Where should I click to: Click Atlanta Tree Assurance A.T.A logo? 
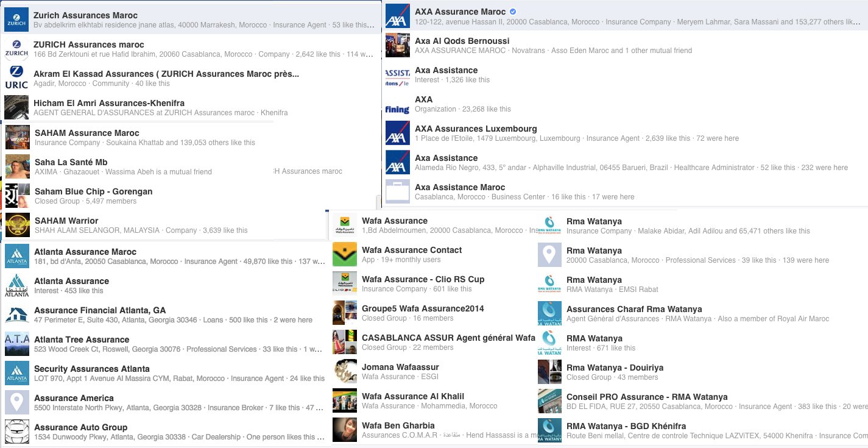(x=16, y=344)
